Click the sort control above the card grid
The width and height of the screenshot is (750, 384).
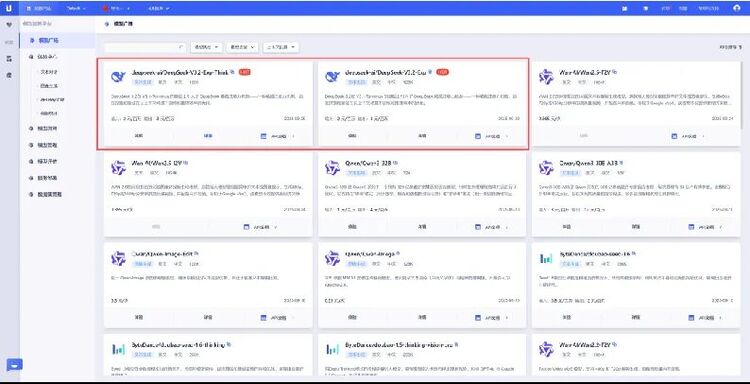click(730, 47)
